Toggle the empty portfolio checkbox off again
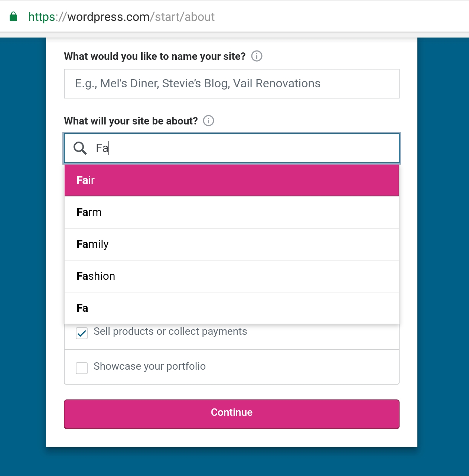 point(81,368)
